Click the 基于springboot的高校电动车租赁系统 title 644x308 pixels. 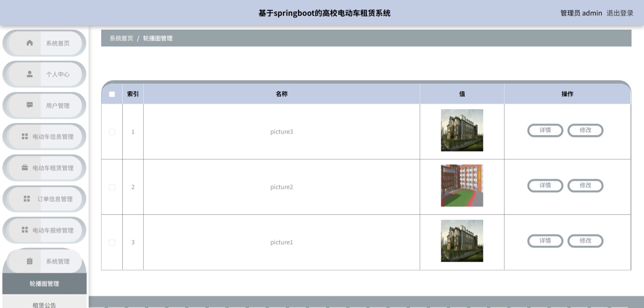324,13
